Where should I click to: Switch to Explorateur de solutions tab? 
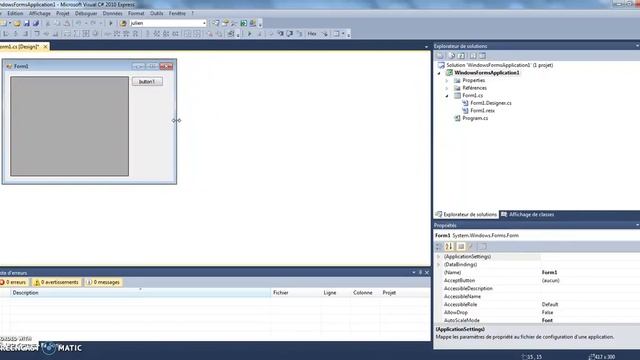coord(466,215)
